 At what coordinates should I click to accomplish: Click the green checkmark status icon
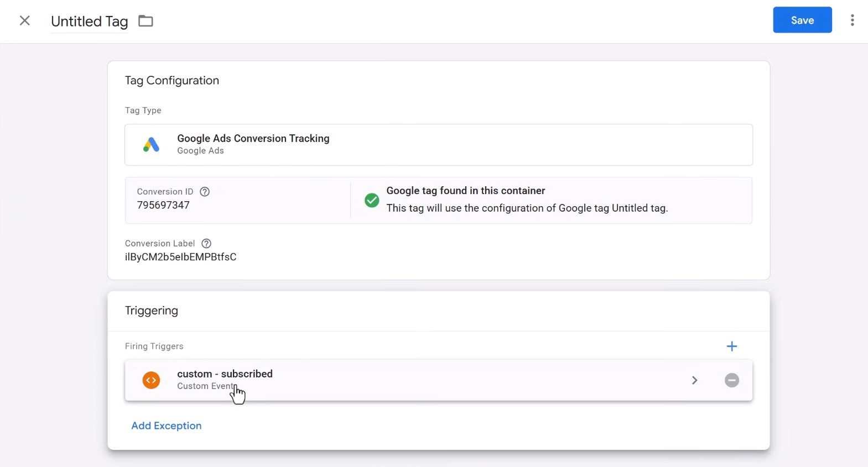[372, 200]
